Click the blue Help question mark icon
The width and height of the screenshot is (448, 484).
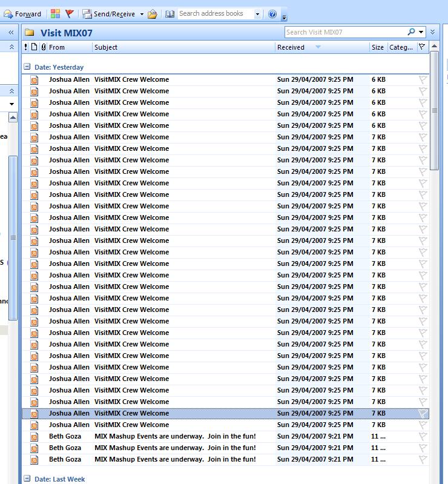272,14
